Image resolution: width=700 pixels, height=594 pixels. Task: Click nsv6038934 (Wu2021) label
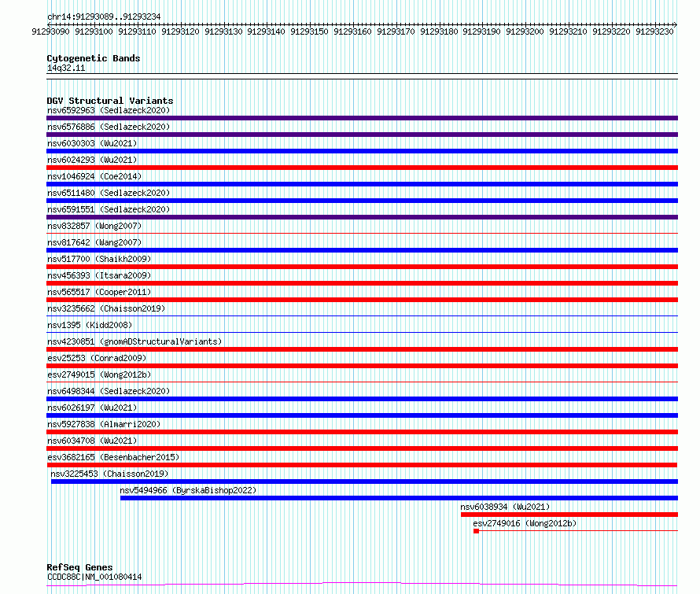click(505, 507)
